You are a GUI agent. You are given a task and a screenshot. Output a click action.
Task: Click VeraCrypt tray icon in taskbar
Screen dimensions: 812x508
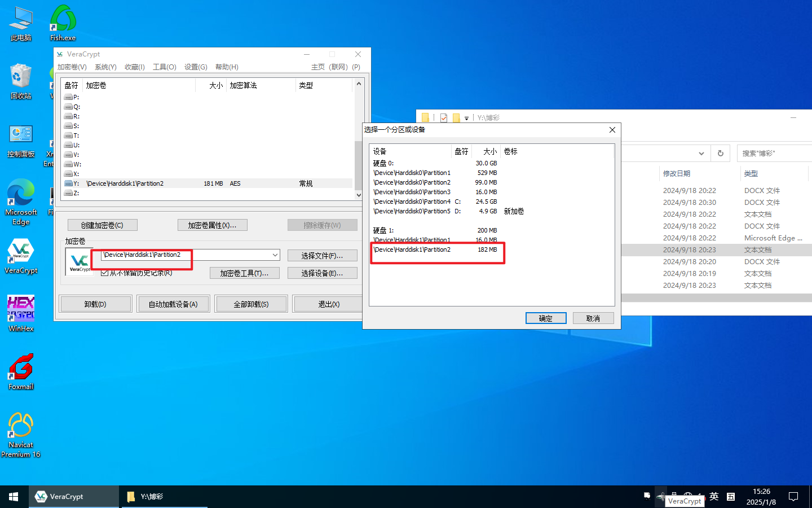pos(660,496)
